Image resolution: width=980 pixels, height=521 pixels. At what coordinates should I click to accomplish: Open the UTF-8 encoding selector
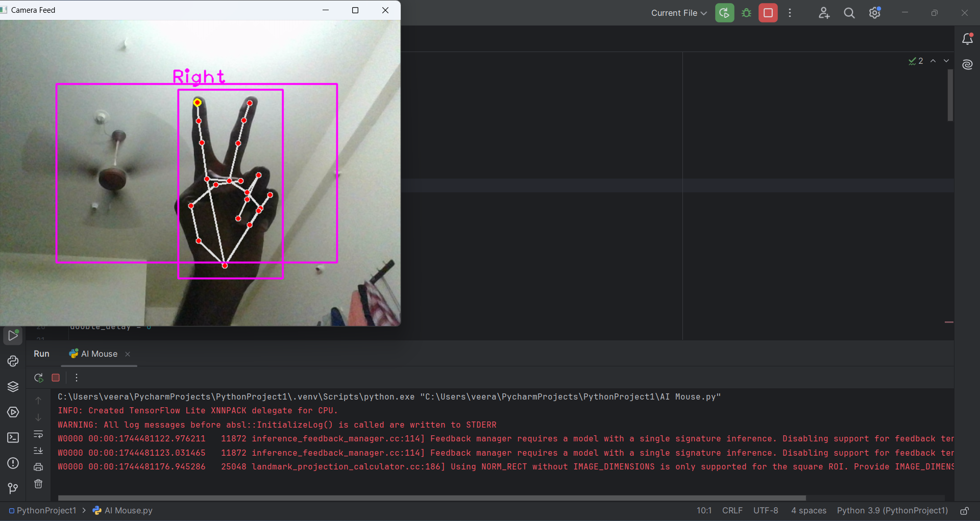[765, 511]
